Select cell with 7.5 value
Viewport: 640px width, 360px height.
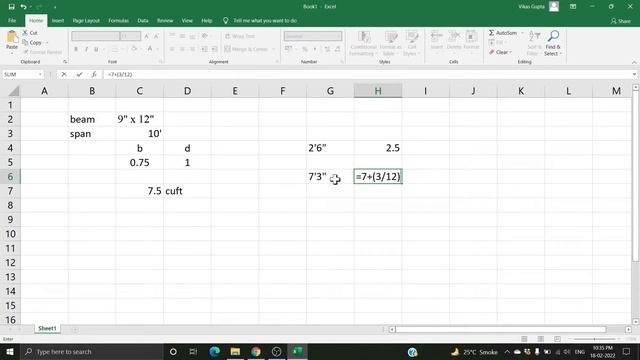click(x=140, y=191)
